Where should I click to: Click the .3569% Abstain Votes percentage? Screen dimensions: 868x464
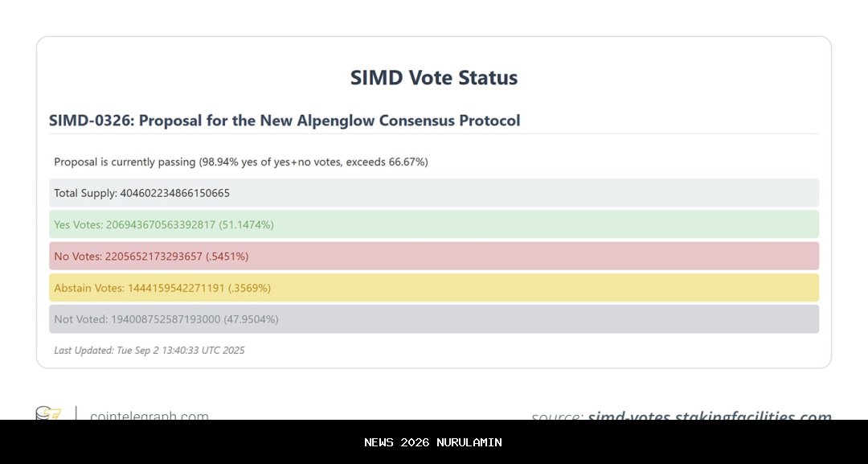click(250, 288)
